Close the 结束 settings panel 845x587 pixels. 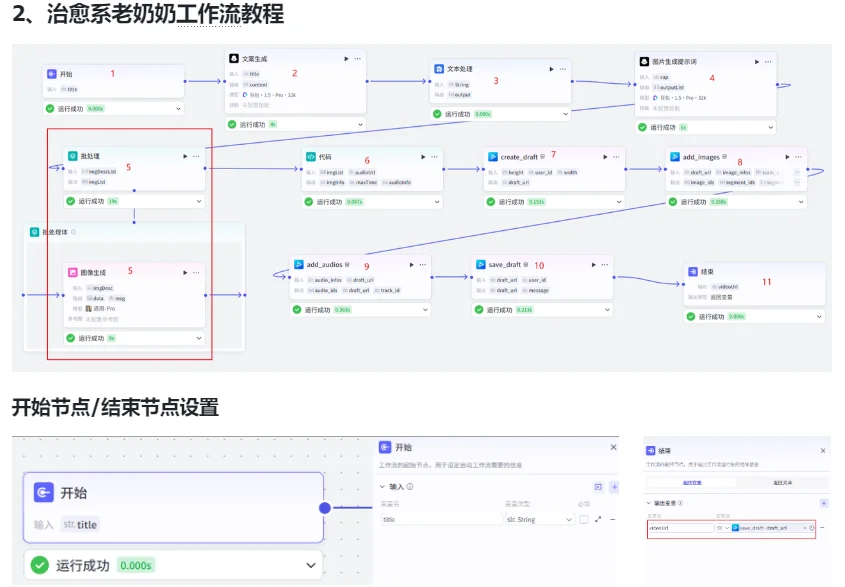tap(823, 450)
